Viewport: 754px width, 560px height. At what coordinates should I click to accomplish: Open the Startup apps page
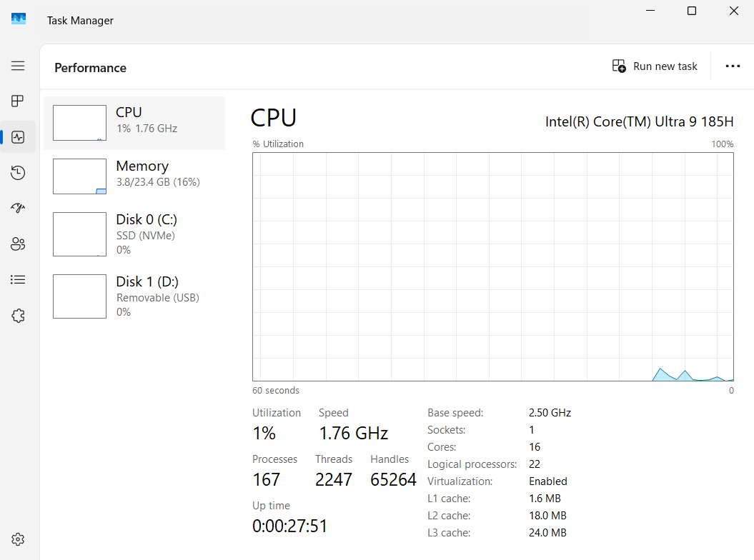pyautogui.click(x=18, y=209)
